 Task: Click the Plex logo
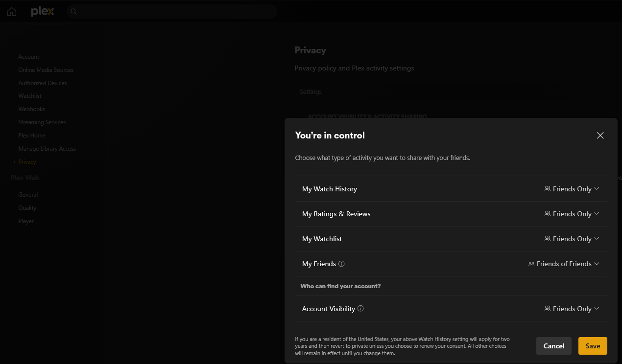pos(43,11)
